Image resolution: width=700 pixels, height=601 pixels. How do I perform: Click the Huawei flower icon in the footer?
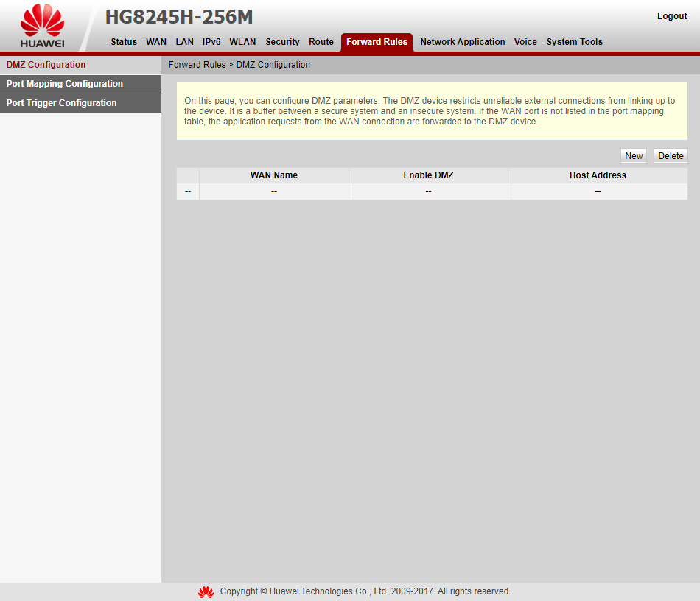click(206, 591)
